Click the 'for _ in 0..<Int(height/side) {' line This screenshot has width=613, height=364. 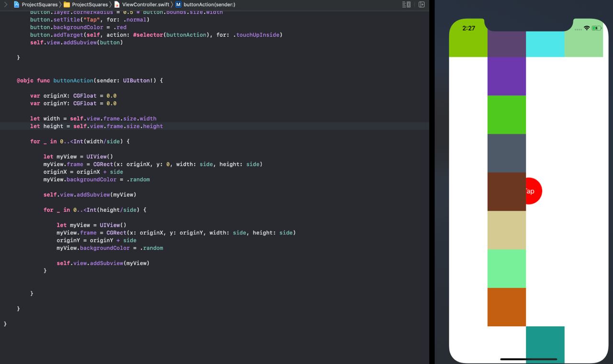pos(95,210)
